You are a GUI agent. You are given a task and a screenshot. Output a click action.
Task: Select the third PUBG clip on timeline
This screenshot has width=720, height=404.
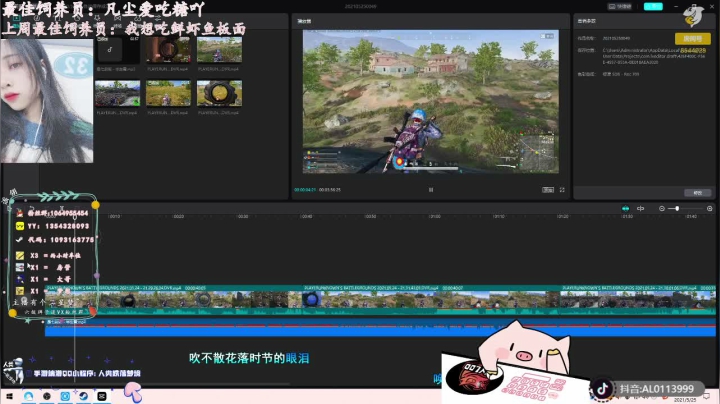(x=637, y=299)
